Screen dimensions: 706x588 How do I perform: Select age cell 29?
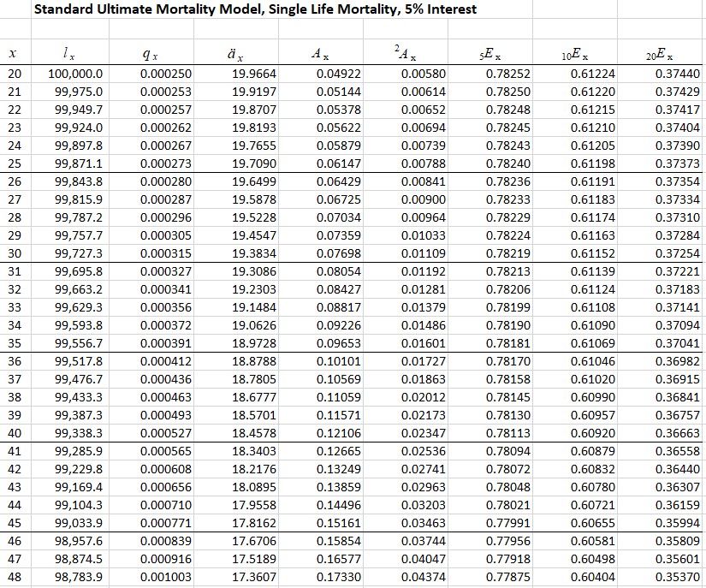click(15, 235)
